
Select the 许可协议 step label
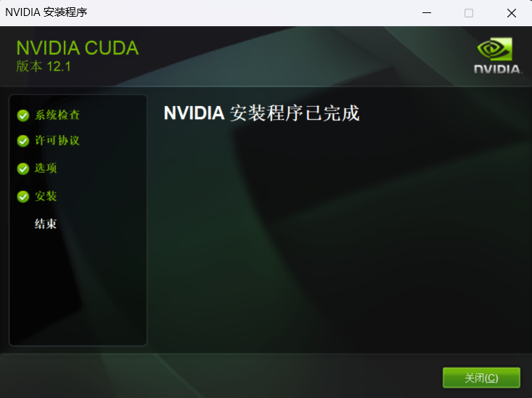coord(57,141)
